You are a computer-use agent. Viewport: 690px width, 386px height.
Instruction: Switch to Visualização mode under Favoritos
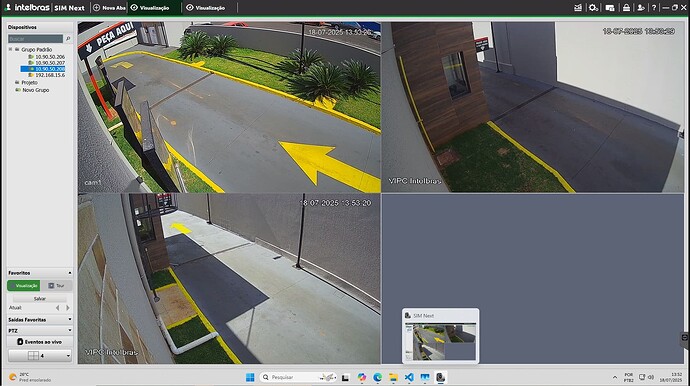(24, 286)
